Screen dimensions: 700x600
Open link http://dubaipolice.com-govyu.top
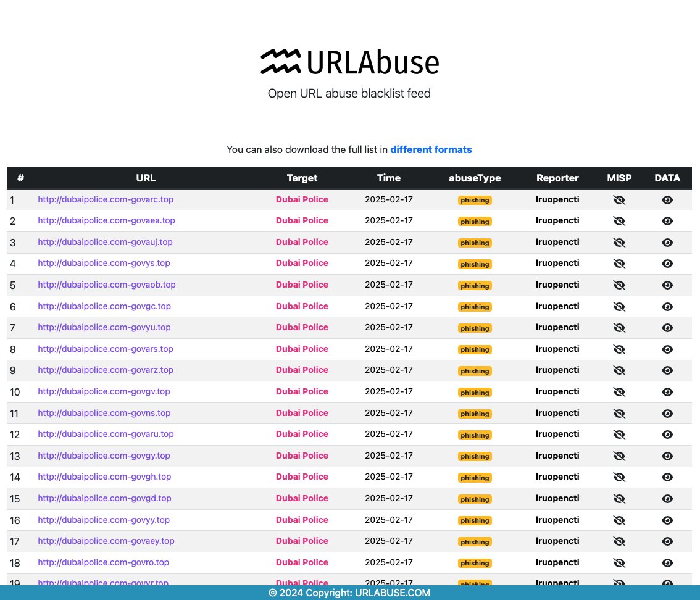pyautogui.click(x=104, y=327)
